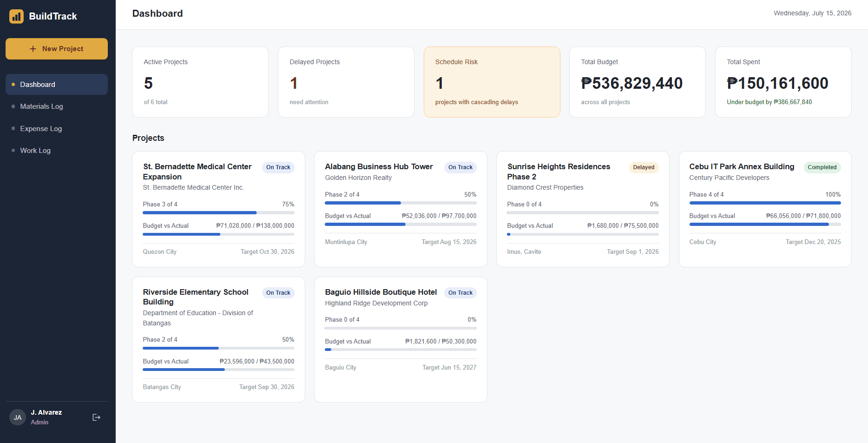Click Baguio Hillside's Budget vs Actual bar

(401, 350)
